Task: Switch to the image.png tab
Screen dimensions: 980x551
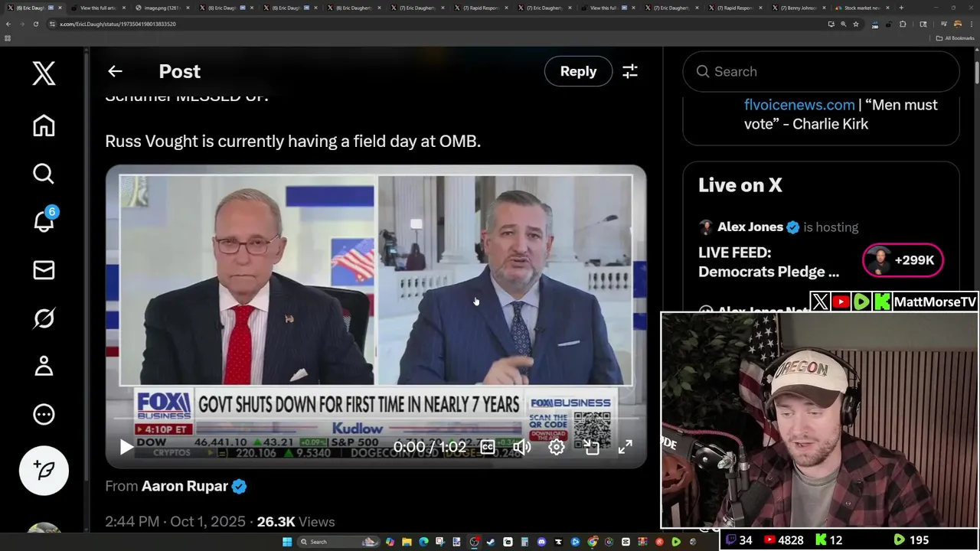Action: (162, 8)
